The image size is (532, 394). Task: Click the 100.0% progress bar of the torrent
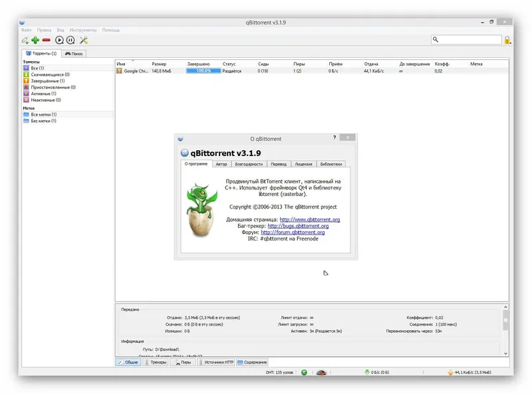pyautogui.click(x=203, y=71)
